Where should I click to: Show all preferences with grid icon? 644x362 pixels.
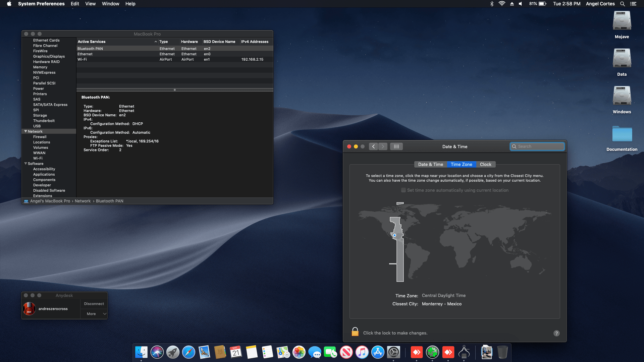pos(396,146)
